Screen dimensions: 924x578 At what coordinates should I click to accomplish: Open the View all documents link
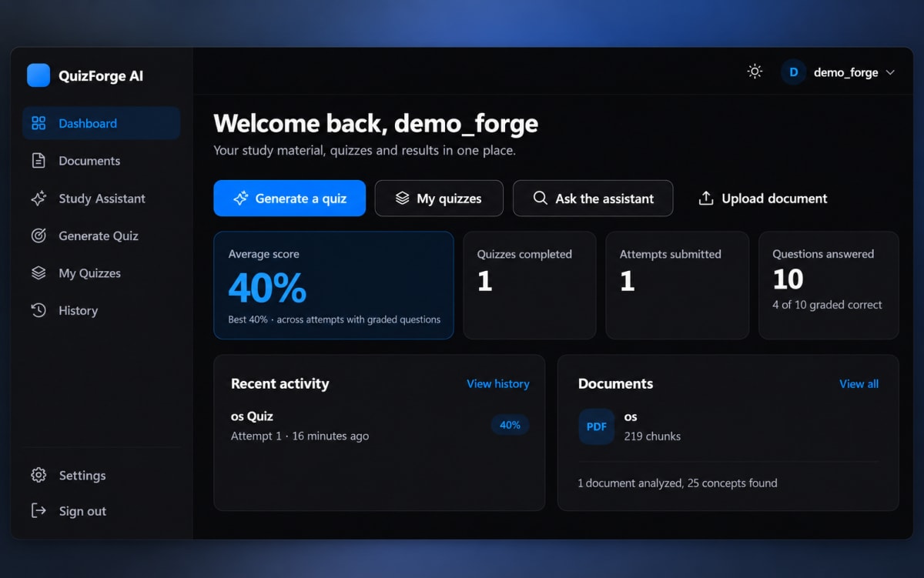coord(859,383)
